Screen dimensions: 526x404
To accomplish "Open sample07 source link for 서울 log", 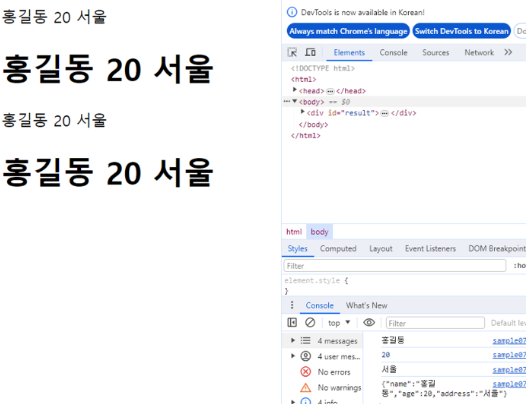I will [x=509, y=370].
